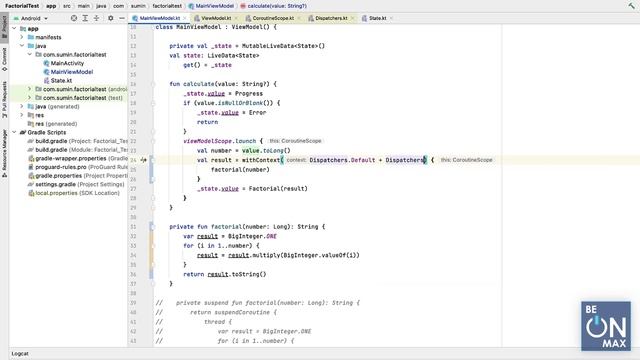Close the CoroutineScope.kt tab

pyautogui.click(x=298, y=18)
